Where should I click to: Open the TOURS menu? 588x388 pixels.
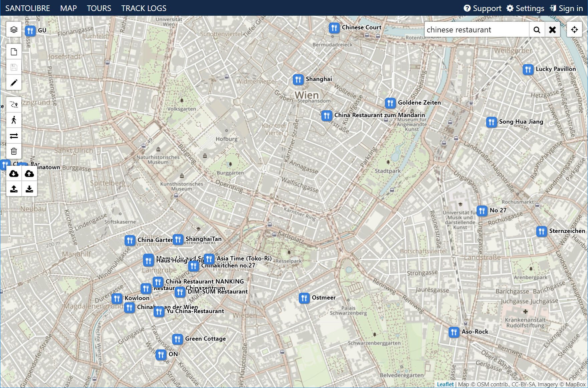[99, 8]
